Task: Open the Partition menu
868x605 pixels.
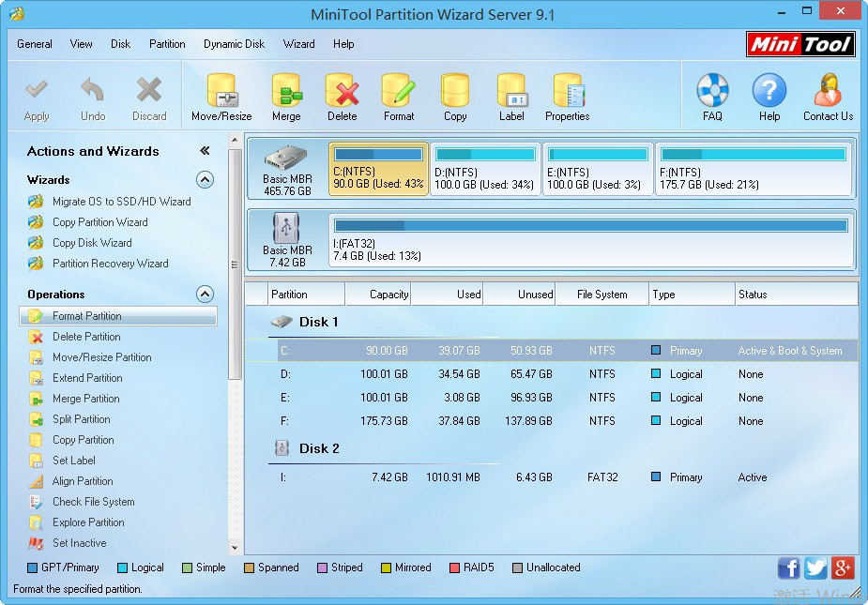Action: click(x=167, y=44)
